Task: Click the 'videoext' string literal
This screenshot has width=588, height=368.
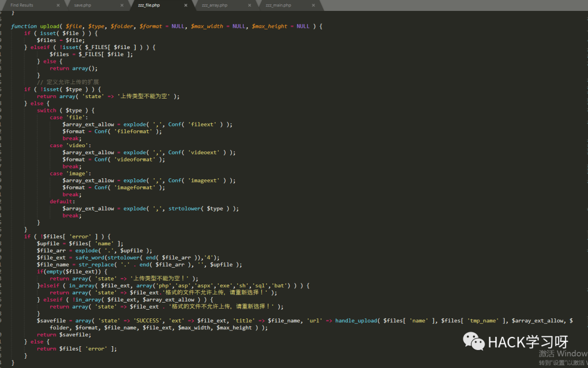Action: 204,153
